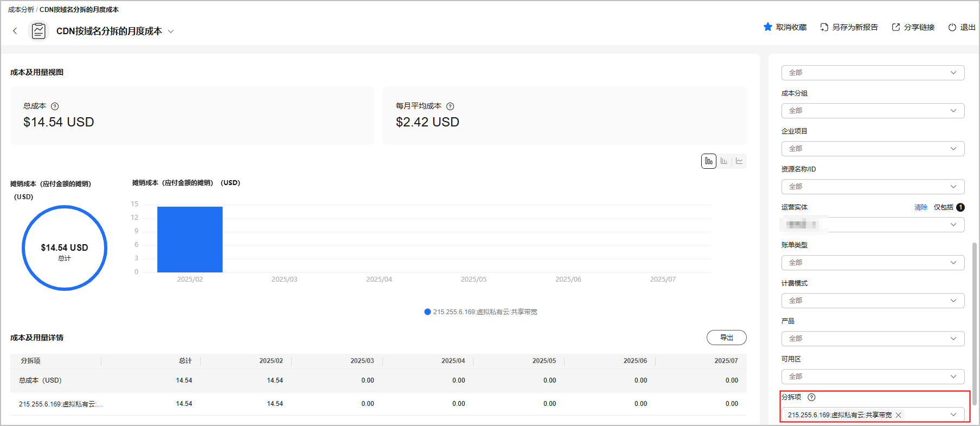
Task: Switch to line chart view
Action: pyautogui.click(x=739, y=161)
